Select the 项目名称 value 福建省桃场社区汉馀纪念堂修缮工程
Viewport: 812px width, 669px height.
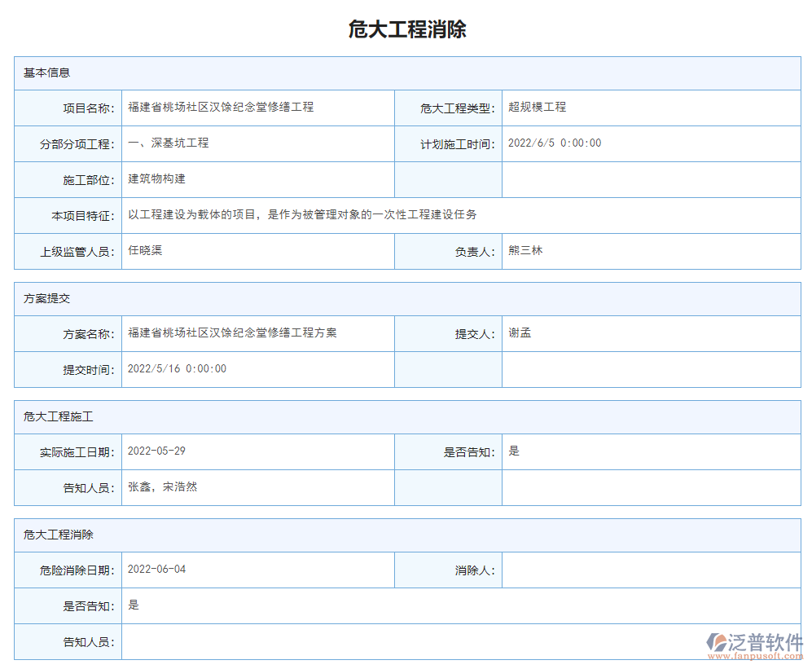pos(221,107)
